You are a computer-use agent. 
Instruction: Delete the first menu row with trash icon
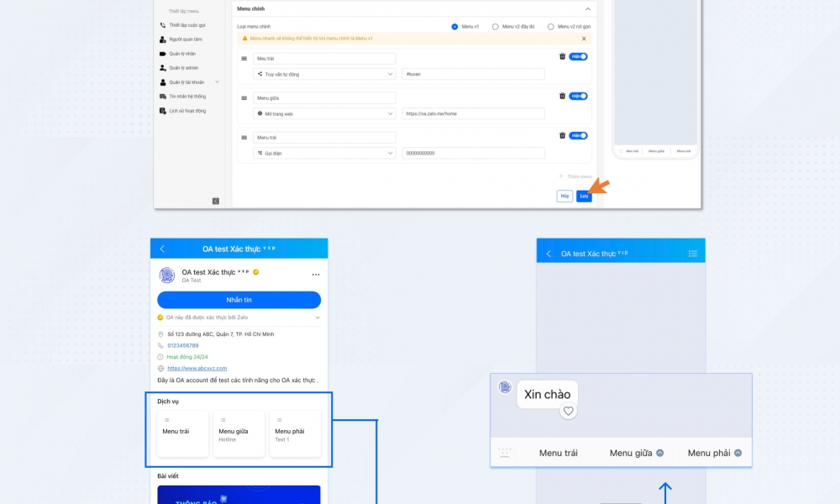pyautogui.click(x=563, y=56)
